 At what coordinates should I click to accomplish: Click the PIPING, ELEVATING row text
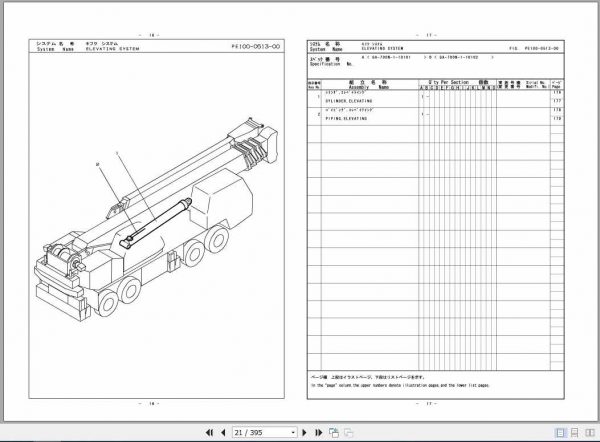(x=346, y=119)
